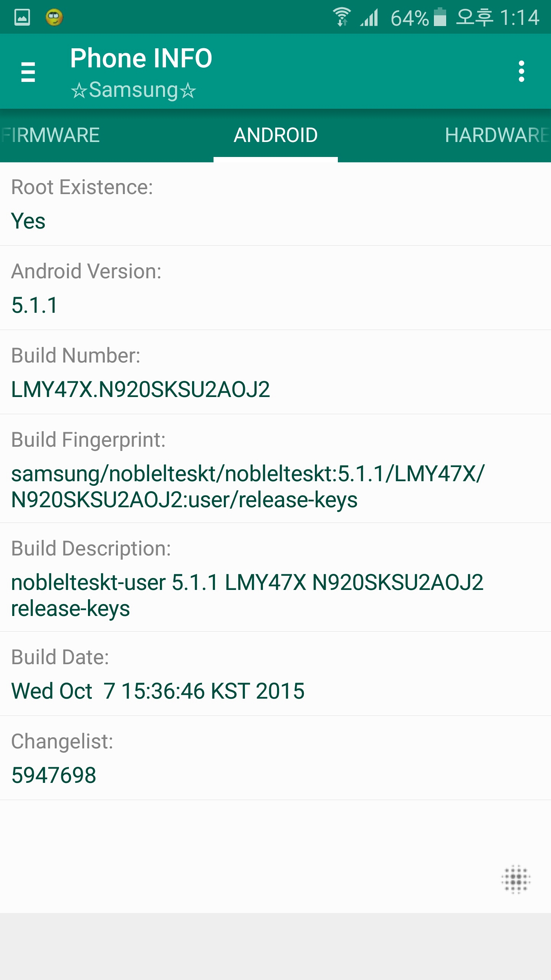
Task: Switch to the HARDWARE tab
Action: pos(497,135)
